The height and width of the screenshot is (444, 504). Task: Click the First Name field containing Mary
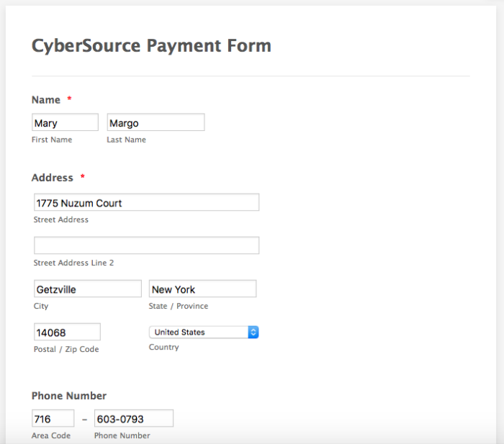tap(65, 122)
